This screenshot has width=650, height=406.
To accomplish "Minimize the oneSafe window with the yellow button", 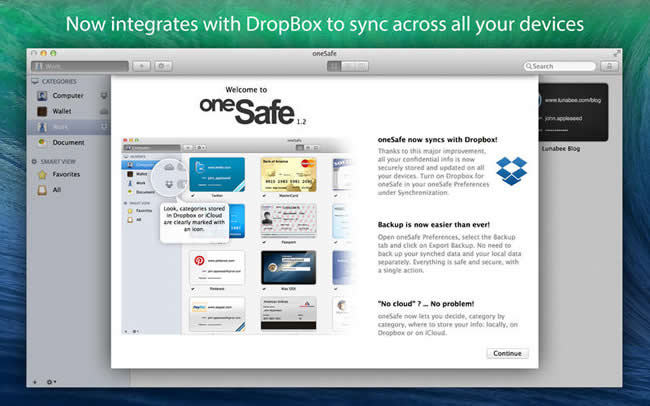I will tap(44, 53).
